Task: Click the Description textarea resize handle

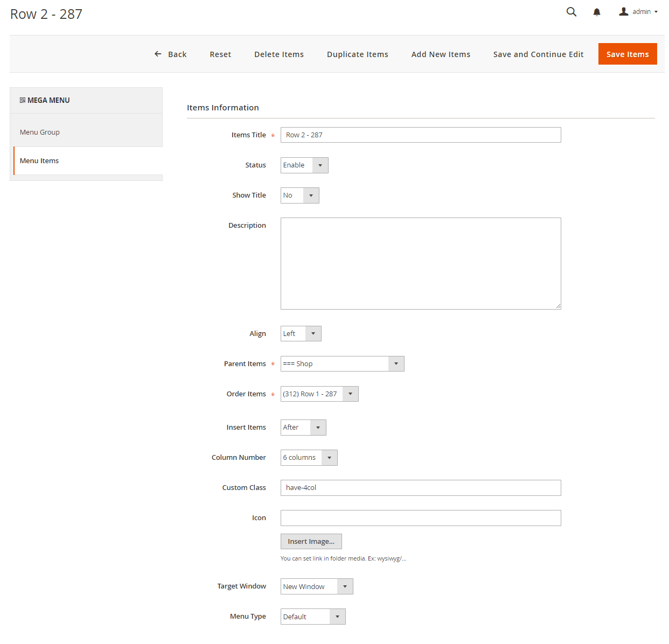Action: (x=558, y=306)
